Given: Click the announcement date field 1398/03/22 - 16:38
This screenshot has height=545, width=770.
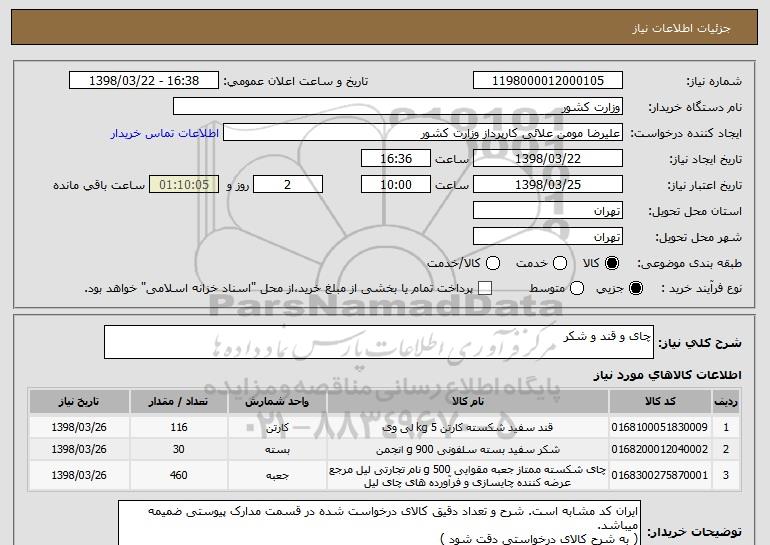Looking at the screenshot, I should click(144, 81).
